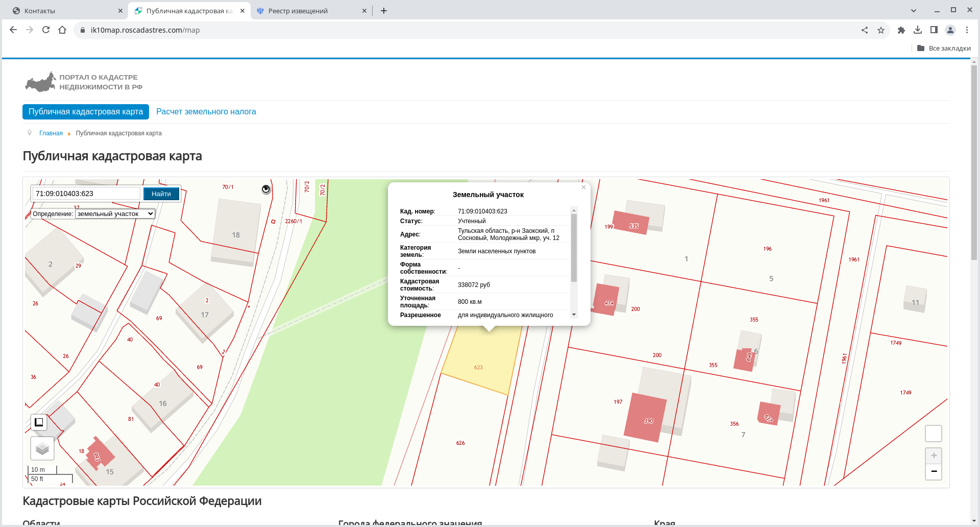Toggle the browser side panel

[934, 30]
